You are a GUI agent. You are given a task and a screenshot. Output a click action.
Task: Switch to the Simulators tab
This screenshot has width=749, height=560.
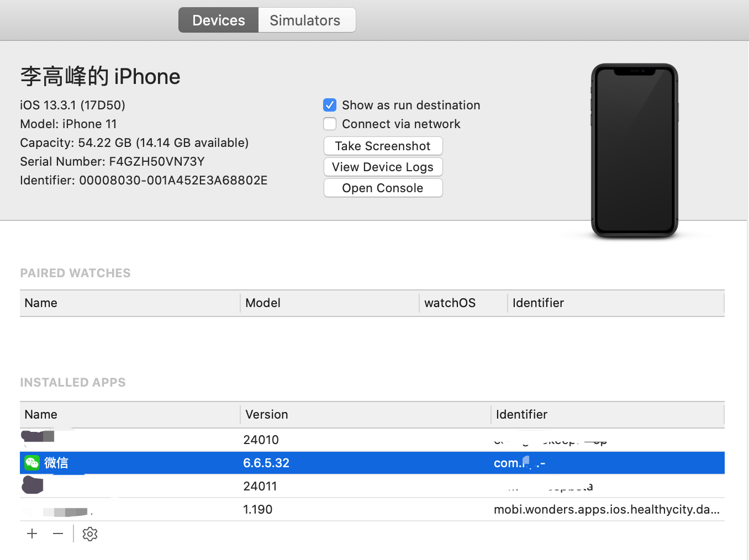click(307, 20)
